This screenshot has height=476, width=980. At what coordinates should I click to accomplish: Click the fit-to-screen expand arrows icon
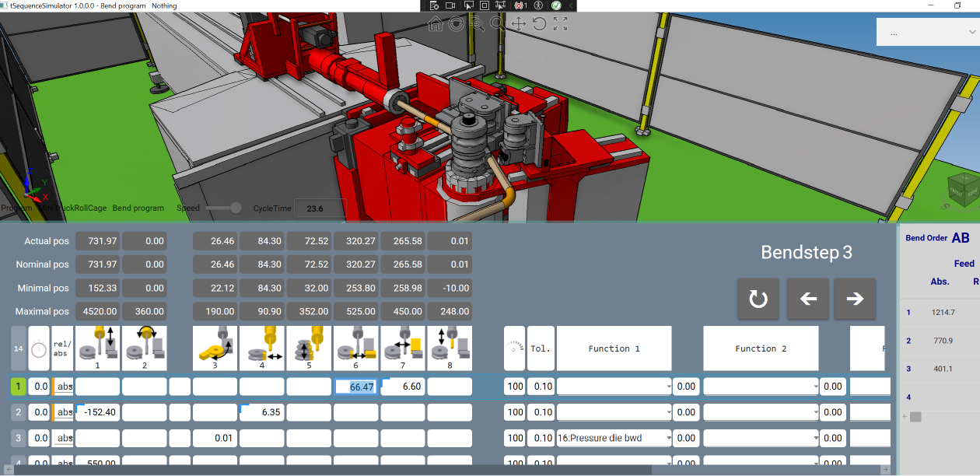click(560, 24)
